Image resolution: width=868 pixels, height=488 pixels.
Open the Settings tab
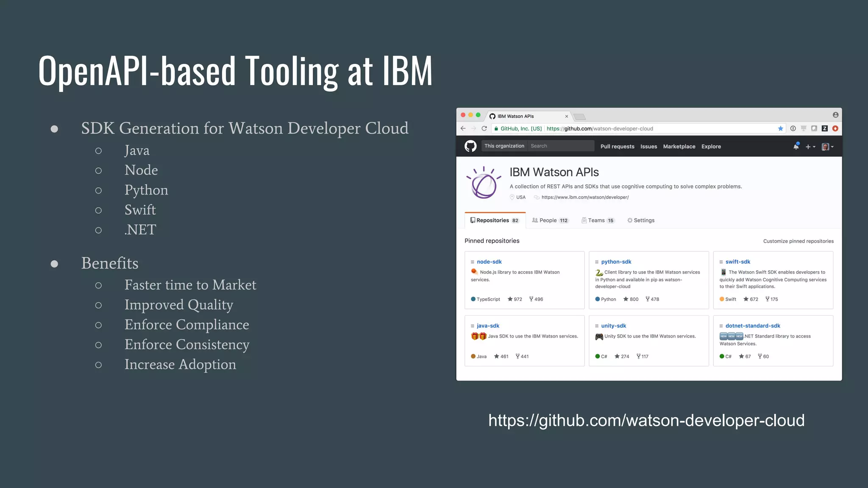(641, 220)
